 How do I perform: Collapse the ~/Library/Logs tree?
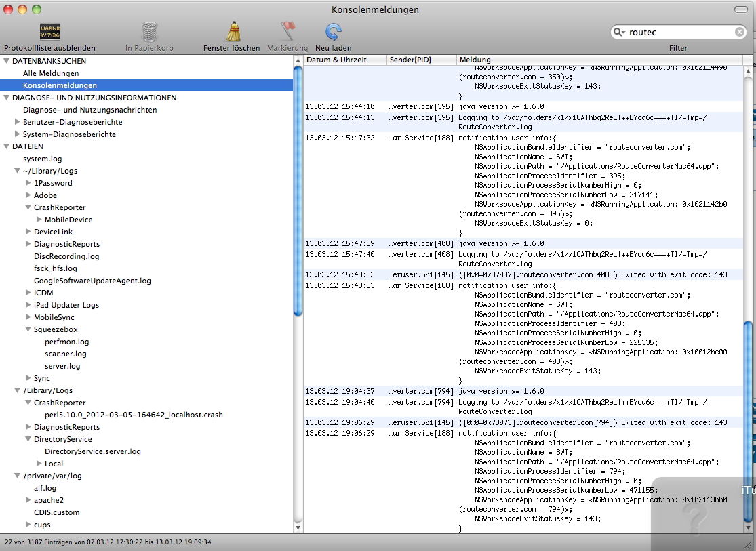(18, 171)
